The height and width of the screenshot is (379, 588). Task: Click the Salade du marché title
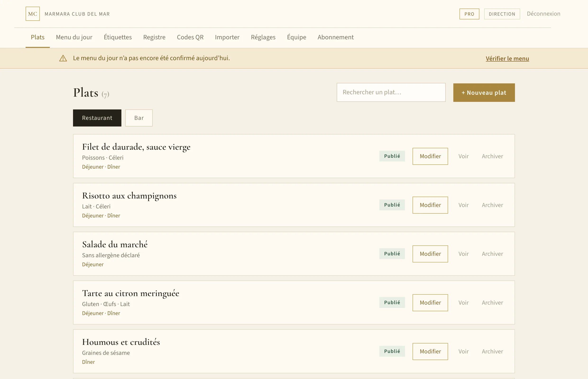click(x=115, y=244)
